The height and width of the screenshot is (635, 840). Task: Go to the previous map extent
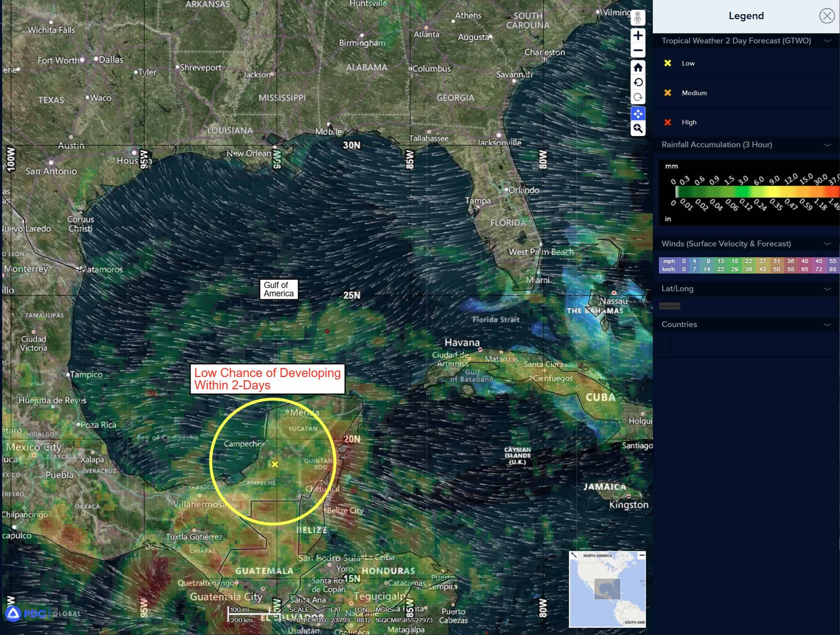(x=638, y=82)
